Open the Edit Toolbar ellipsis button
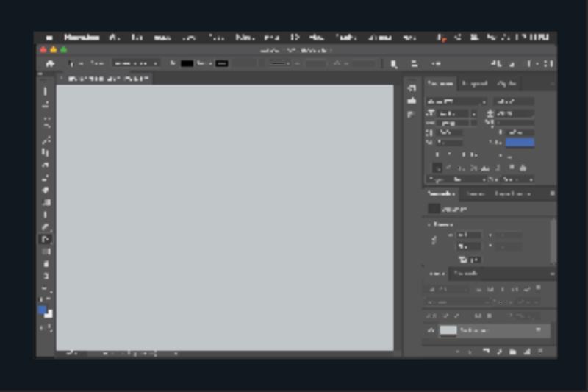The image size is (588, 392). [46, 288]
